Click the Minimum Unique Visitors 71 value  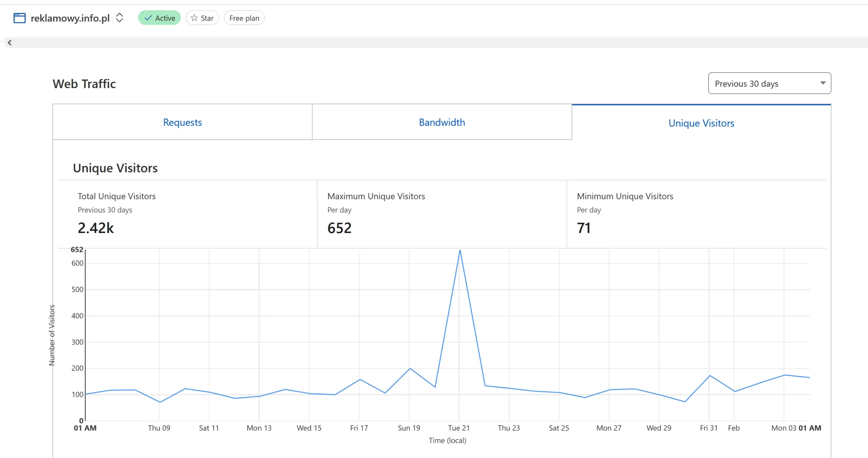pos(584,228)
